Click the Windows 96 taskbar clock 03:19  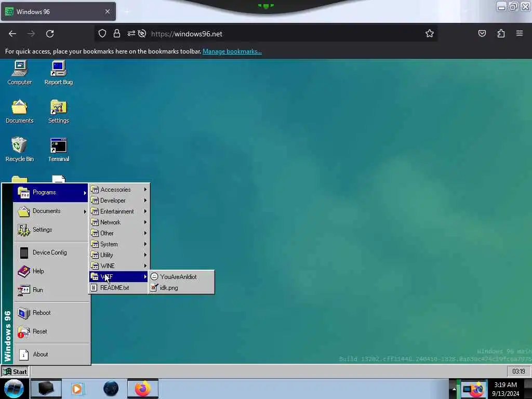tap(518, 371)
